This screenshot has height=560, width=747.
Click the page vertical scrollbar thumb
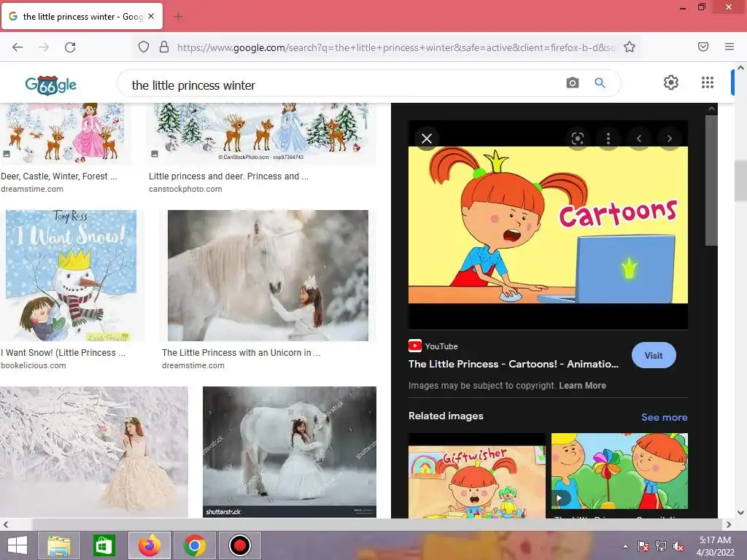tap(741, 181)
